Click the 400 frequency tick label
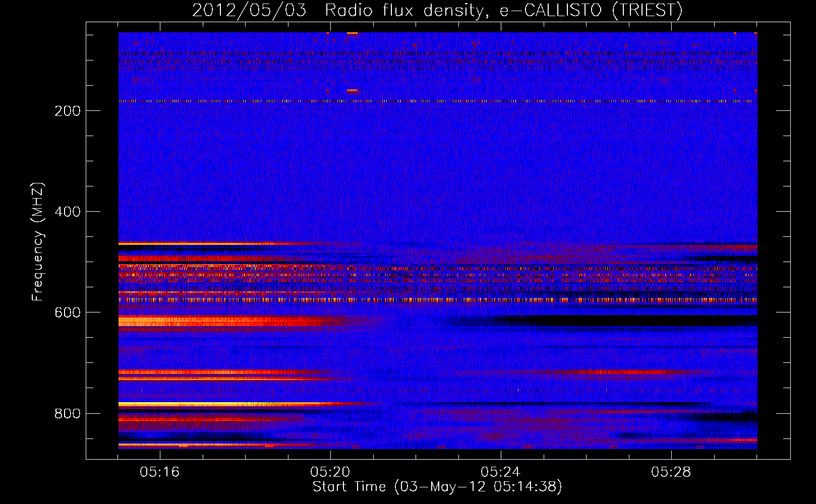The height and width of the screenshot is (504, 816). point(68,212)
